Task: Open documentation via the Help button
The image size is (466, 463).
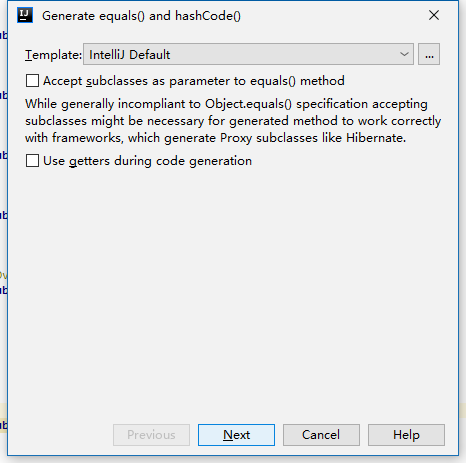Action: pyautogui.click(x=406, y=435)
